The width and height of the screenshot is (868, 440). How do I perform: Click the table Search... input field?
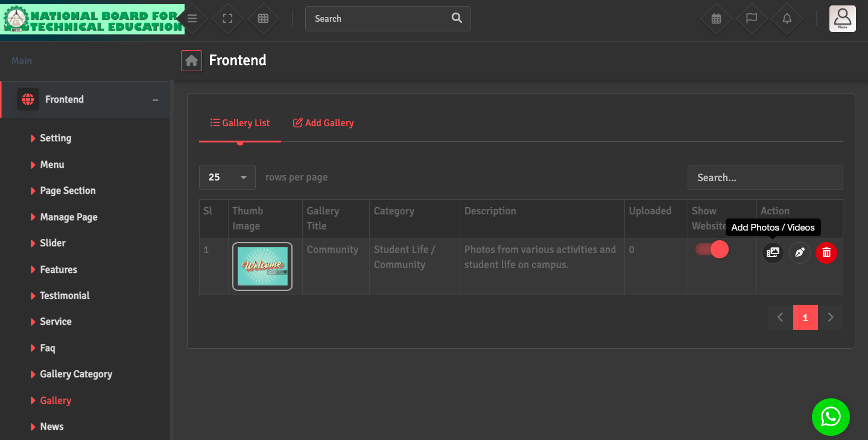(x=765, y=177)
